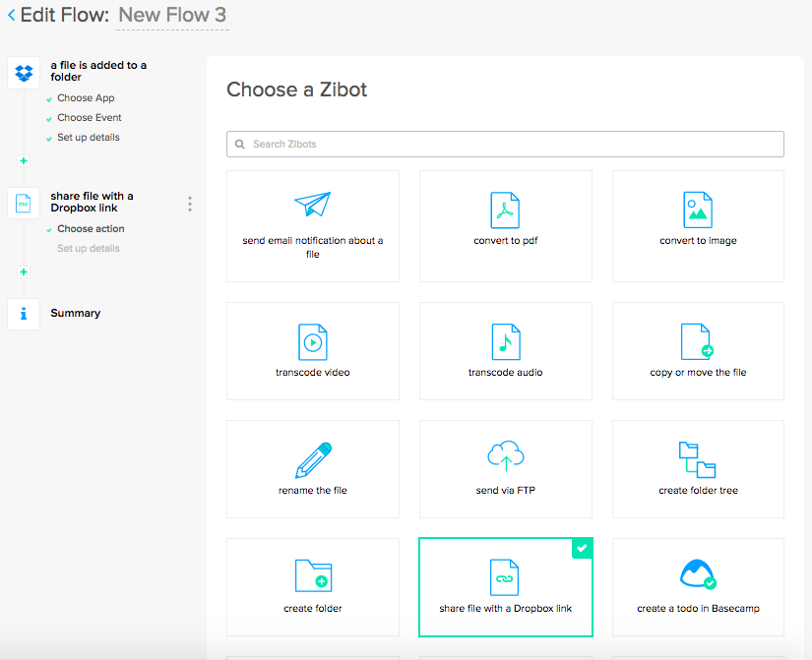Select the create folder tree icon
The height and width of the screenshot is (660, 812).
(698, 459)
